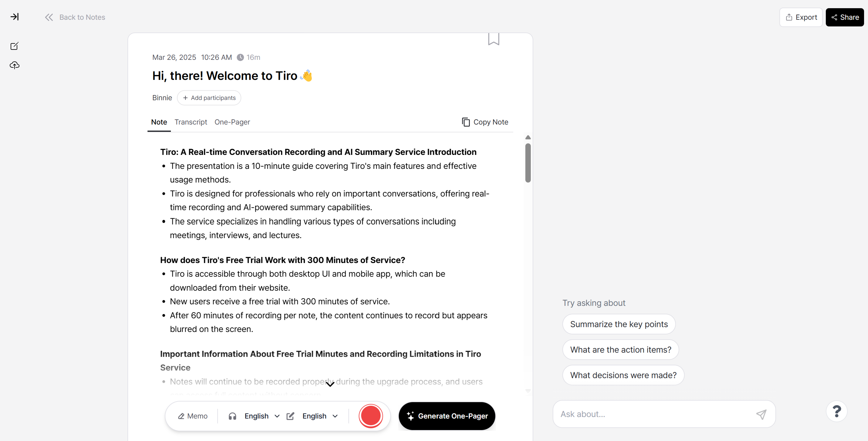The height and width of the screenshot is (441, 868).
Task: Expand the collapsed sidebar arrow icon
Action: pos(14,17)
